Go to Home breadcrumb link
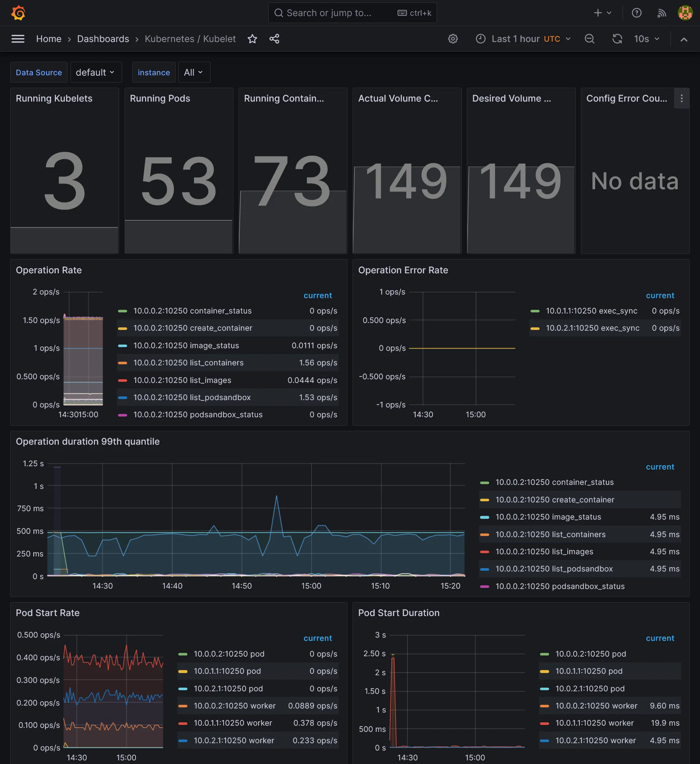Viewport: 700px width, 764px height. pyautogui.click(x=49, y=39)
